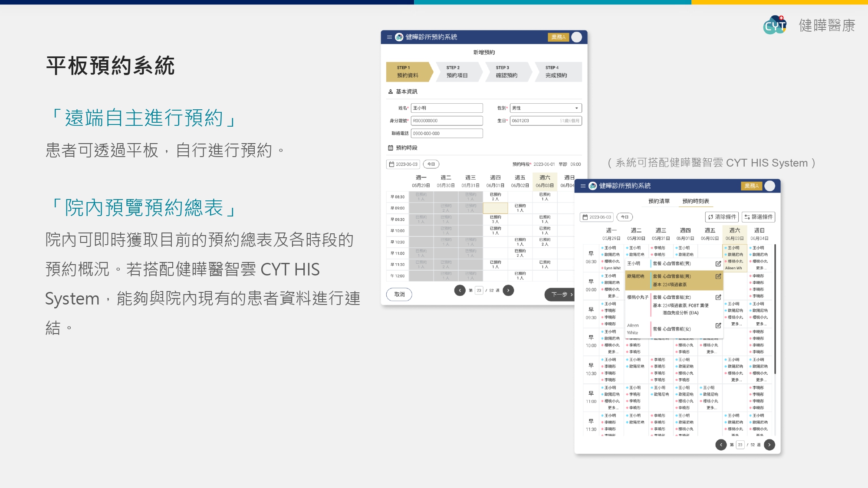The image size is (868, 488).
Task: Click 清除條件 reset button
Action: click(722, 217)
